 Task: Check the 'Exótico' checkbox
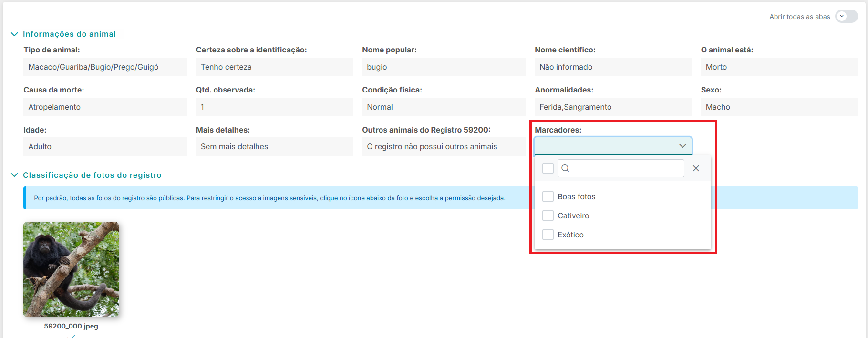548,235
